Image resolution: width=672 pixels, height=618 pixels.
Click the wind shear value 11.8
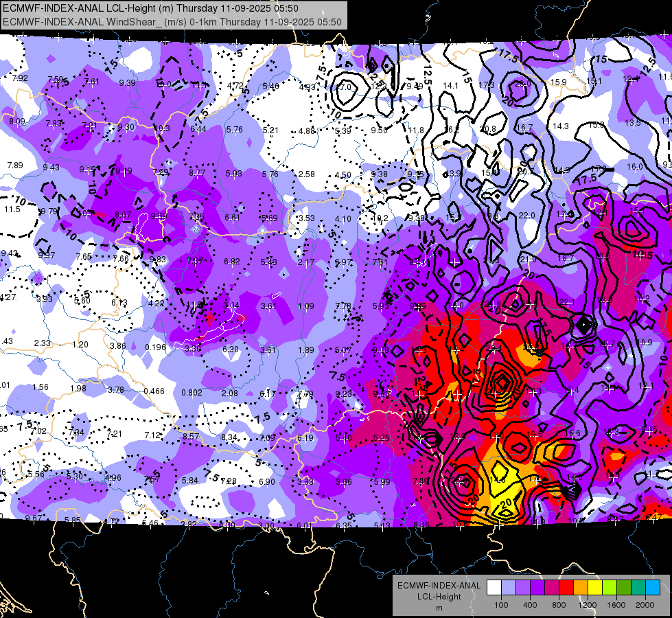pyautogui.click(x=416, y=130)
